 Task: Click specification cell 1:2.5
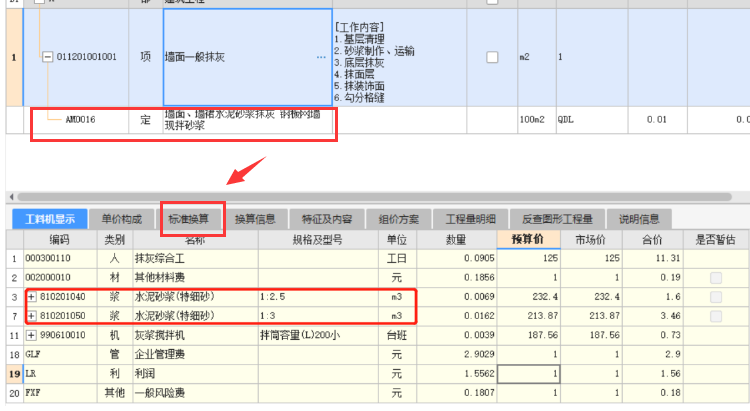click(318, 297)
